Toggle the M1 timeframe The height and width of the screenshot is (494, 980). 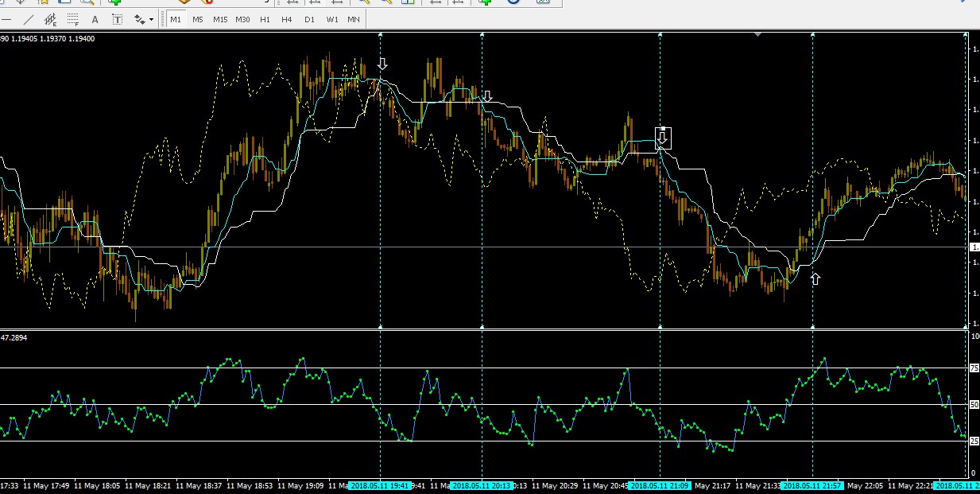(176, 19)
